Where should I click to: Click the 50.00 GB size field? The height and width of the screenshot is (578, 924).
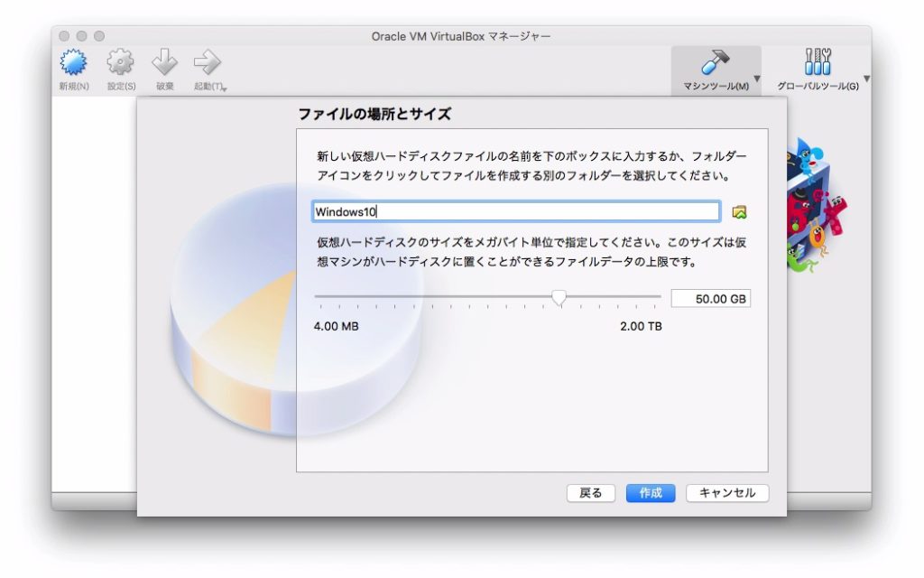point(711,299)
